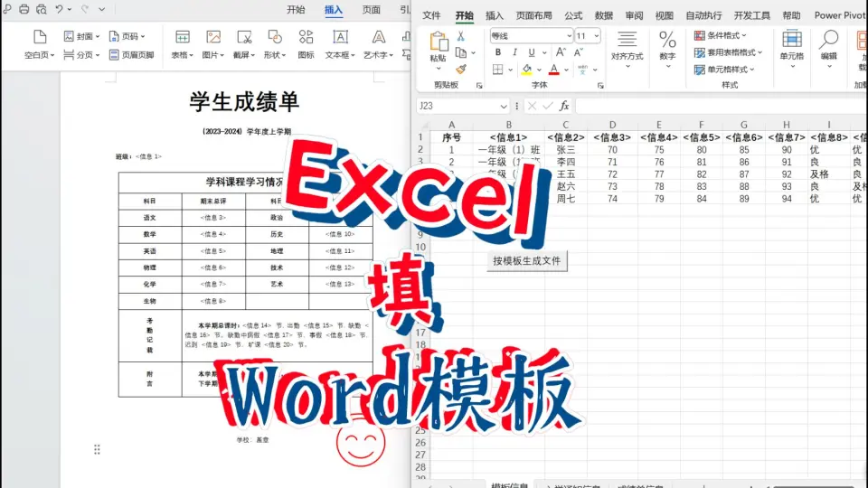
Task: Open the Excel 文件 menu
Action: tap(431, 15)
